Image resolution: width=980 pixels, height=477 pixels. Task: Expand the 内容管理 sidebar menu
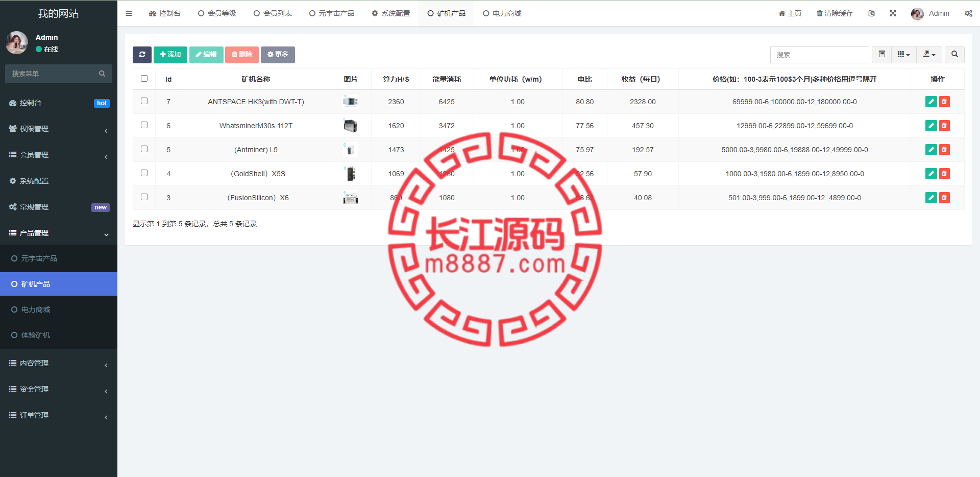click(59, 363)
